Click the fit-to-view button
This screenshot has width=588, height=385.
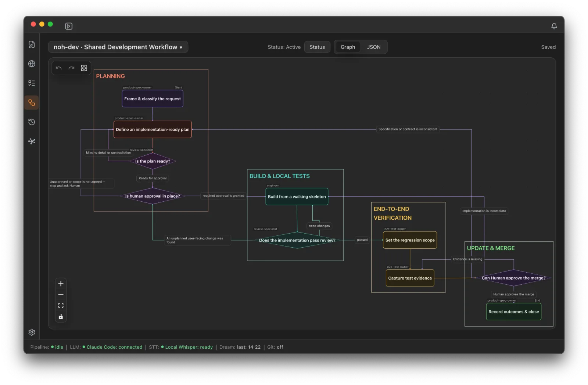click(x=61, y=306)
